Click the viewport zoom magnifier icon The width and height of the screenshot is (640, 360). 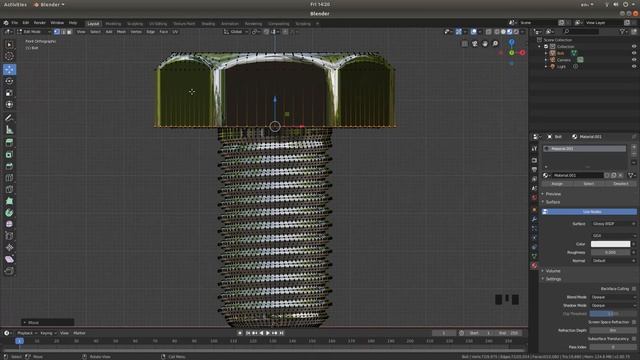point(495,44)
